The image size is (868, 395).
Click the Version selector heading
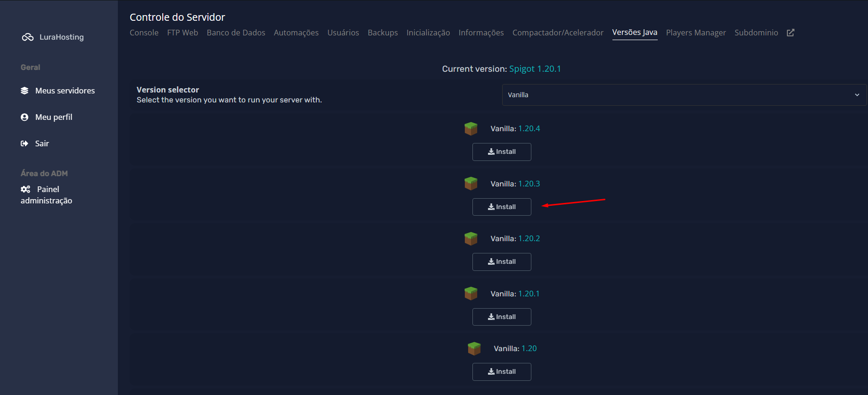click(168, 90)
